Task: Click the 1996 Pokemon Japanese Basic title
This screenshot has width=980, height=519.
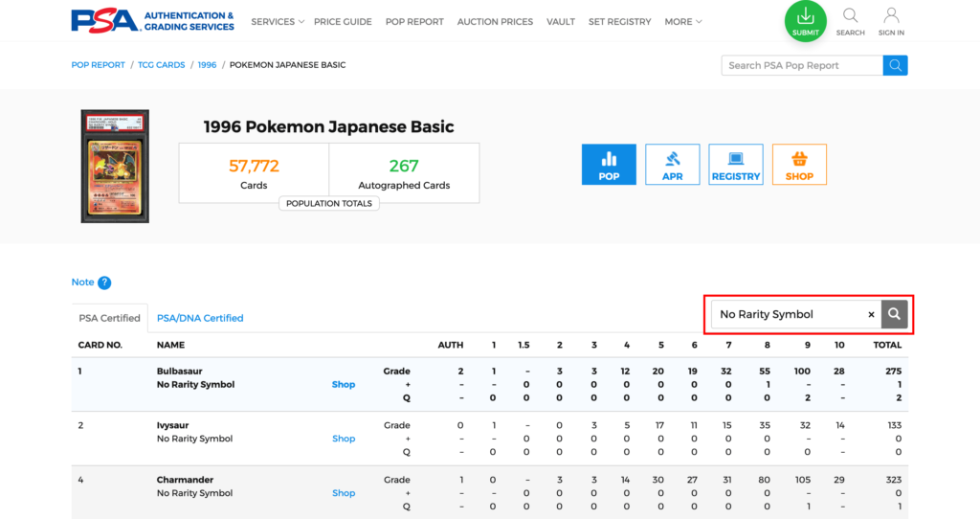Action: coord(329,126)
